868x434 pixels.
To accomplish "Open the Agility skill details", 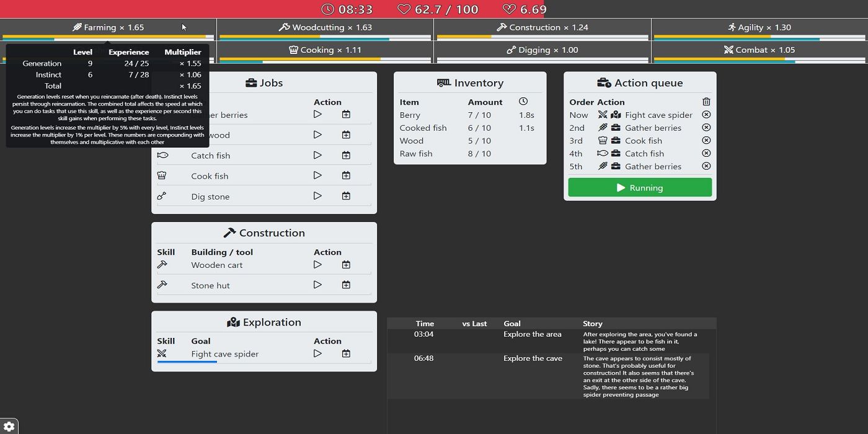I will point(759,27).
